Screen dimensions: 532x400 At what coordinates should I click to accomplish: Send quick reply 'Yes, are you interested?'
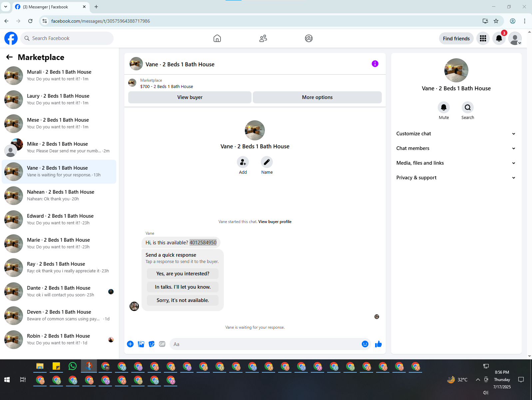click(183, 274)
